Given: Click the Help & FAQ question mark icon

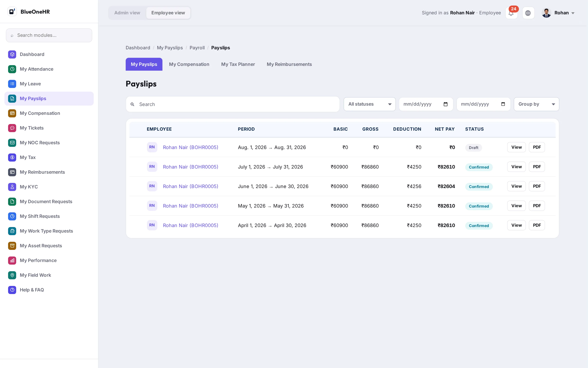Looking at the screenshot, I should point(12,290).
